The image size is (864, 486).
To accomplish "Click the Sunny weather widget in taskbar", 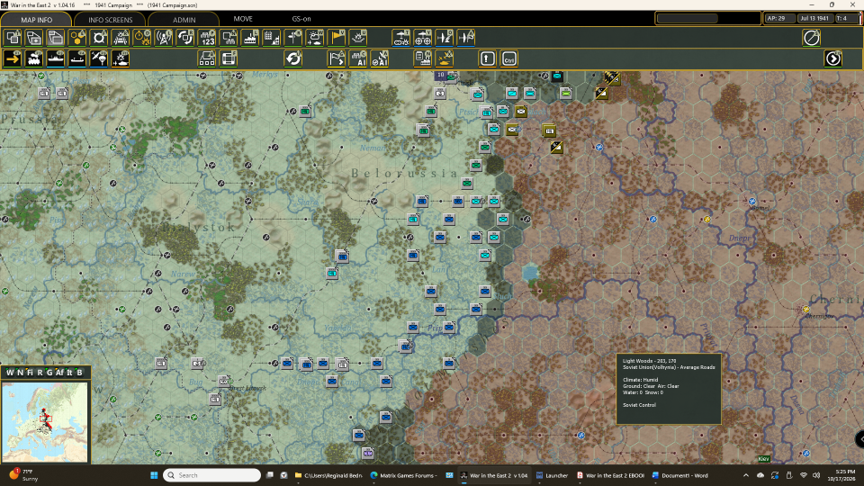I will coord(23,475).
